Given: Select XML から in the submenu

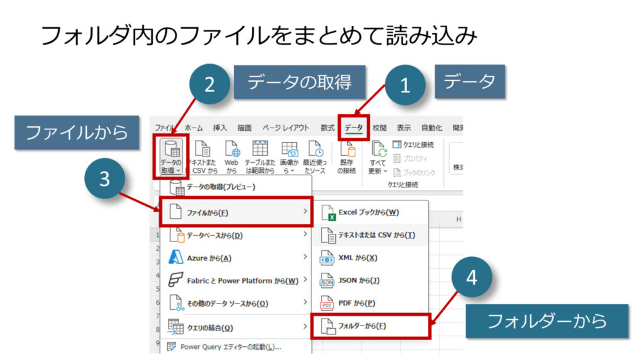Looking at the screenshot, I should click(358, 258).
